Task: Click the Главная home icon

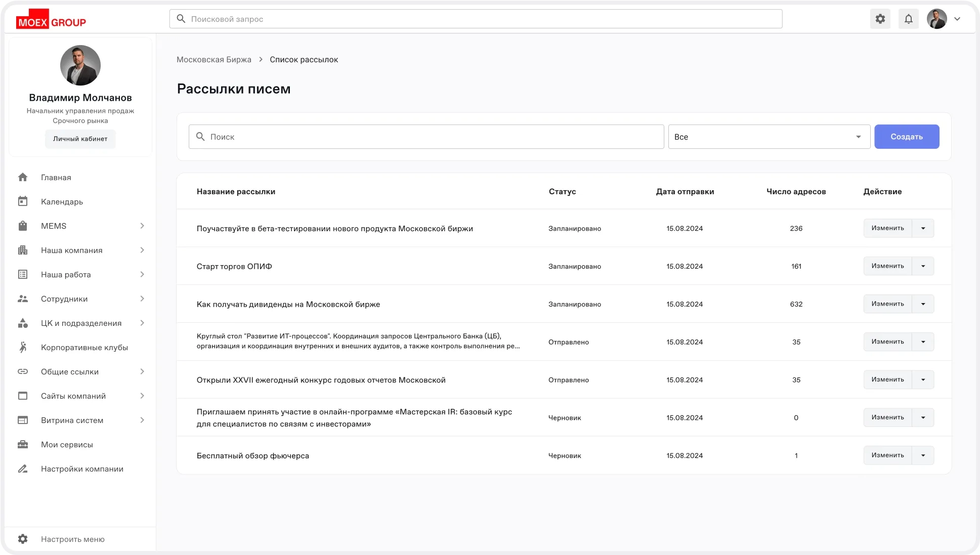Action: (23, 177)
